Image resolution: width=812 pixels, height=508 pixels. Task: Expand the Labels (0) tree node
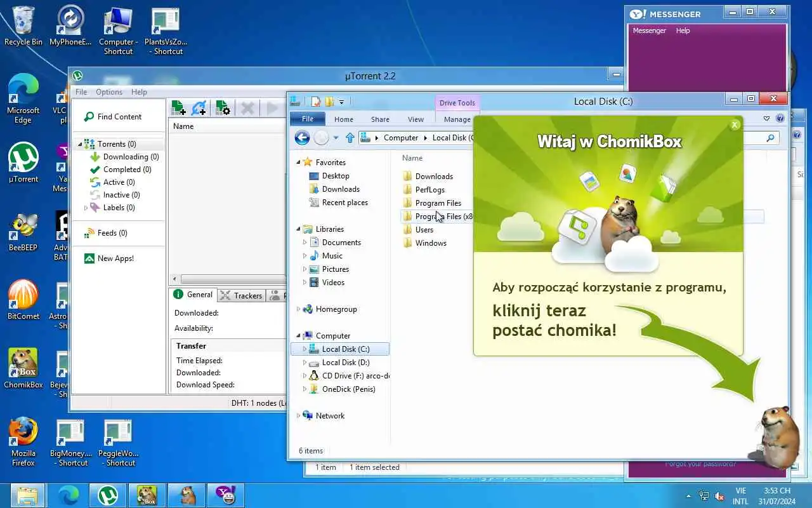86,208
